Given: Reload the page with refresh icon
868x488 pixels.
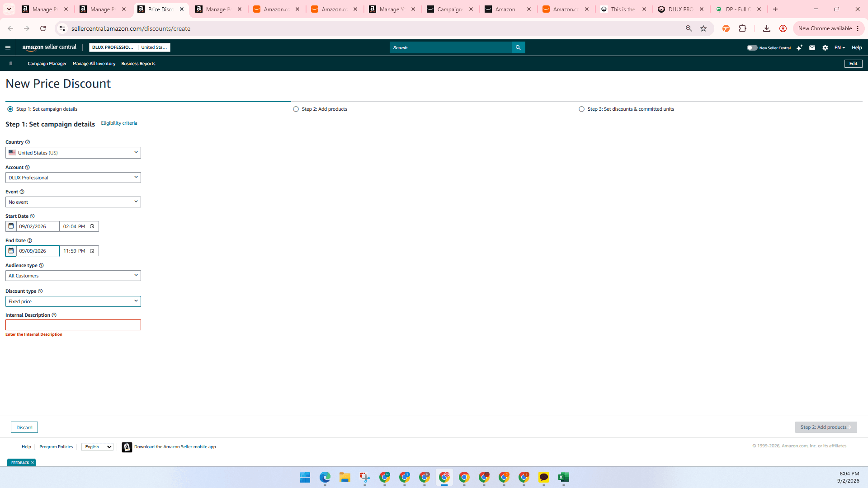Looking at the screenshot, I should (43, 28).
